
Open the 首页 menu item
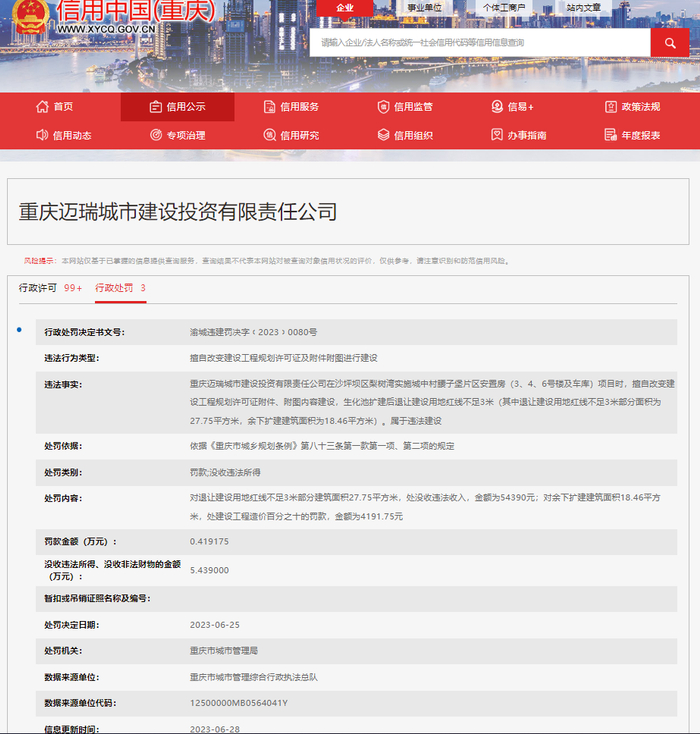click(x=63, y=107)
